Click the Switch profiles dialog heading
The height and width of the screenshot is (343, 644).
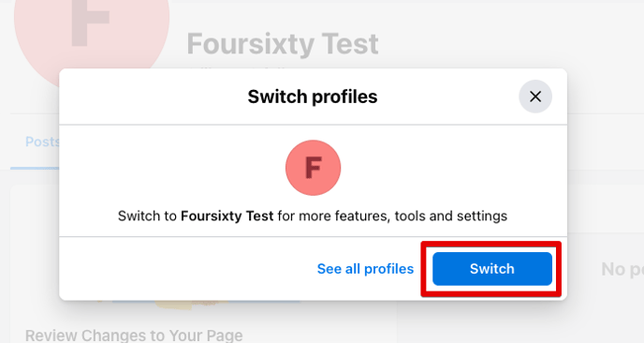click(x=313, y=97)
